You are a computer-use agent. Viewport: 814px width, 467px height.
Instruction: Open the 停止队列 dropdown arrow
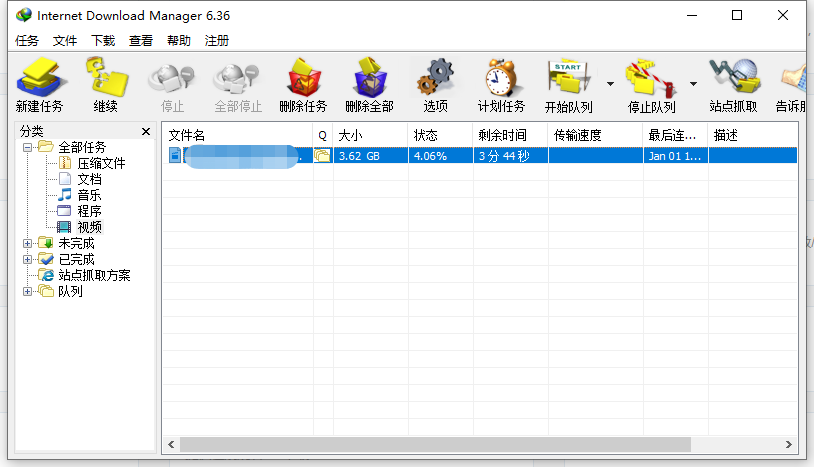[693, 84]
